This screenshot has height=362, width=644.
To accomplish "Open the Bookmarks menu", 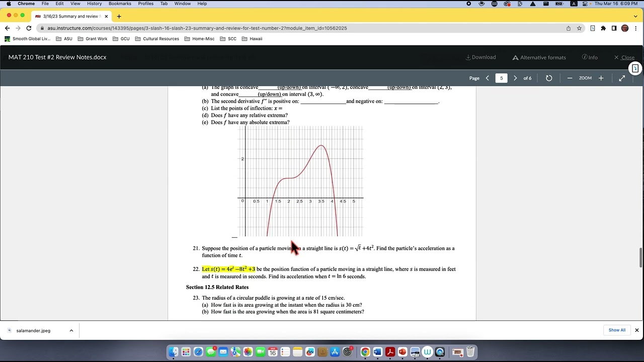I will tap(120, 4).
